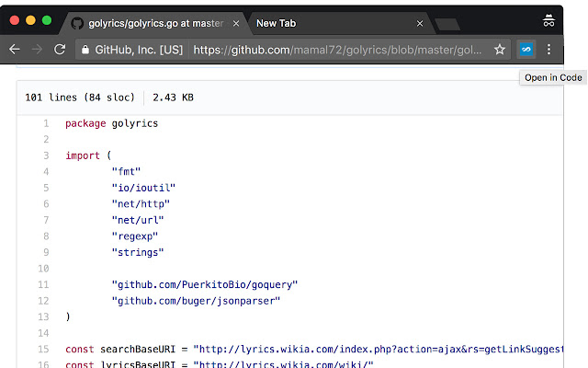Click line number 13
This screenshot has height=368, width=588.
43,316
